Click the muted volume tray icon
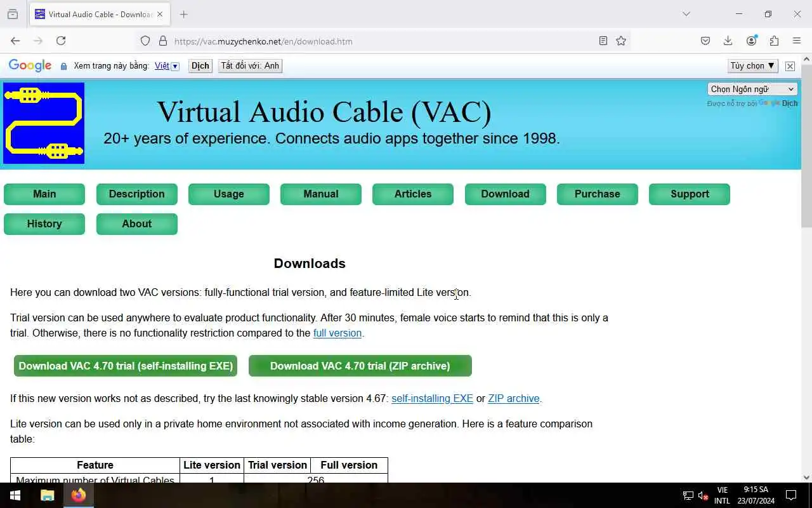This screenshot has height=508, width=812. point(703,495)
